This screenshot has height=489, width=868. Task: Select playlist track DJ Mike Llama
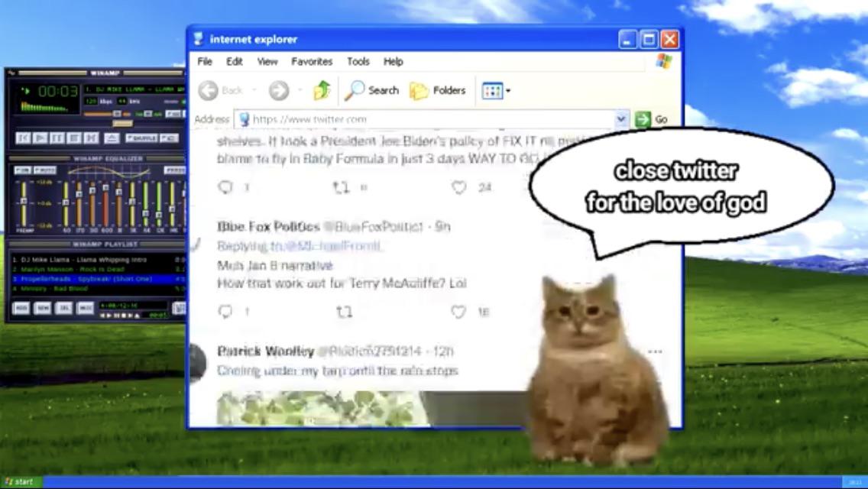click(x=98, y=260)
